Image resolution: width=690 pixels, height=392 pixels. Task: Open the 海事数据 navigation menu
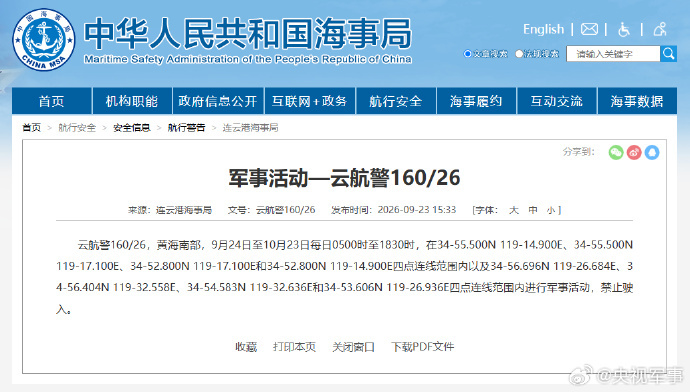coord(637,101)
